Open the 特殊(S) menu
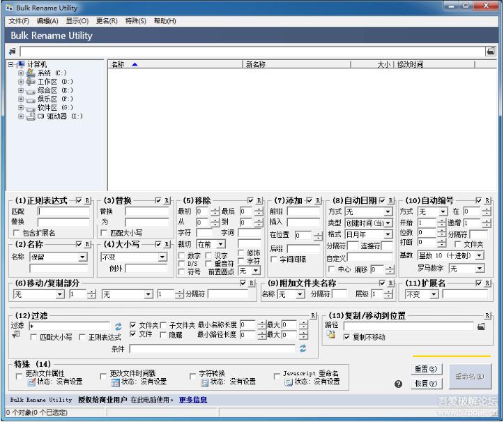This screenshot has width=504, height=422. tap(135, 21)
